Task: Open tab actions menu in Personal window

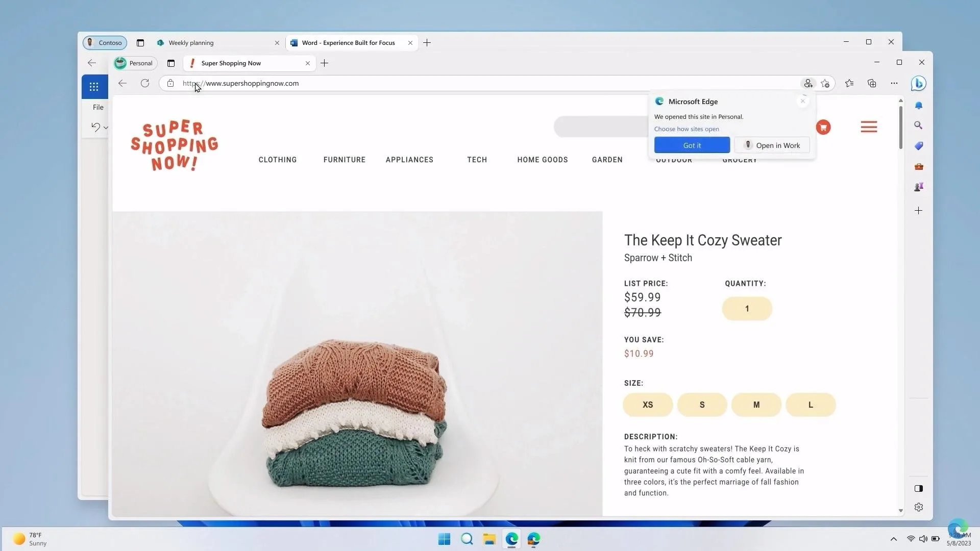Action: (x=171, y=63)
